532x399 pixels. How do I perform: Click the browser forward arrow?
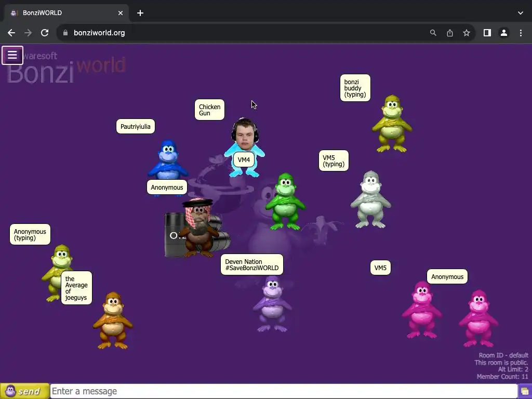click(x=28, y=33)
